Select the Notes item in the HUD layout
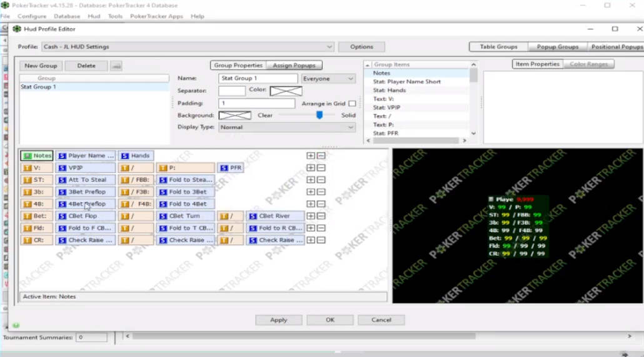 pos(36,156)
